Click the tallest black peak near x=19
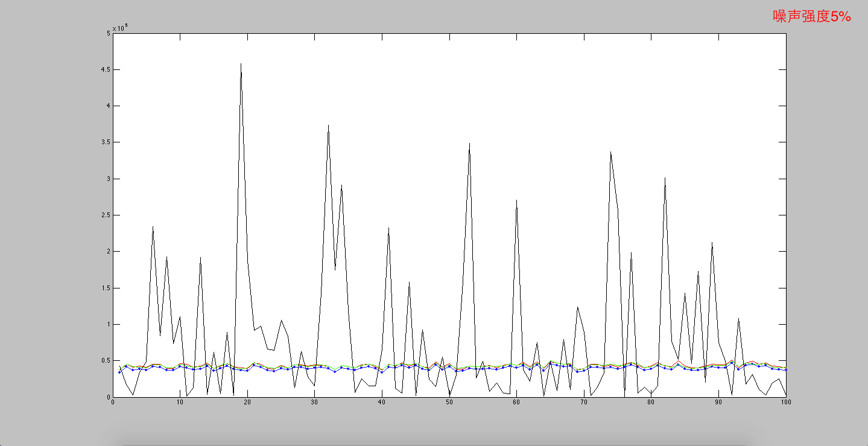The height and width of the screenshot is (446, 868). [241, 64]
